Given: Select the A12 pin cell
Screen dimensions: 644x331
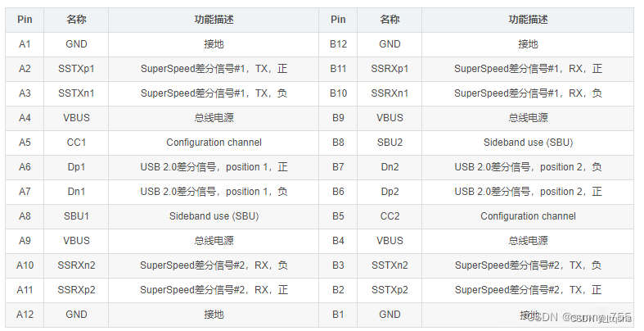Looking at the screenshot, I should 25,315.
